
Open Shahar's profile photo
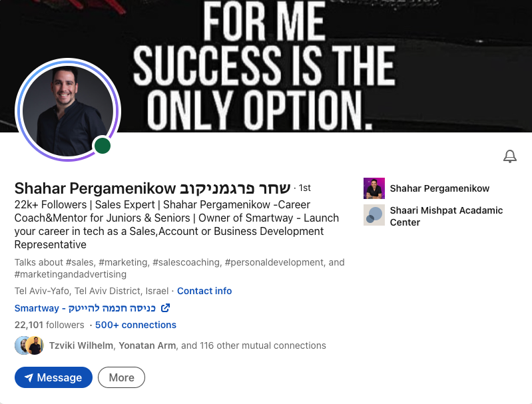[68, 110]
